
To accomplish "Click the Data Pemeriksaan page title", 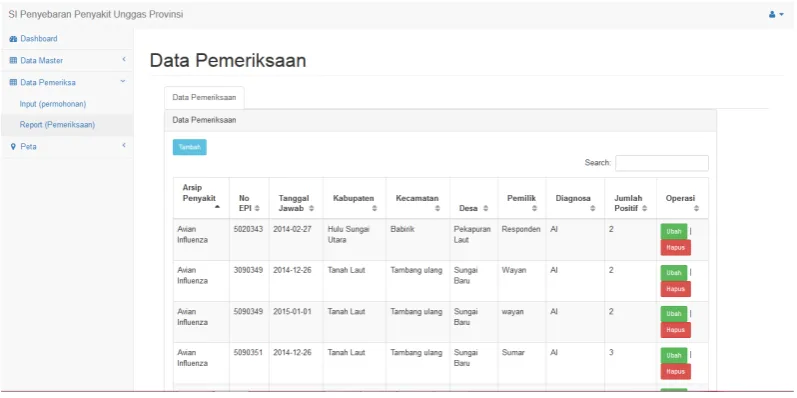I will pos(228,60).
